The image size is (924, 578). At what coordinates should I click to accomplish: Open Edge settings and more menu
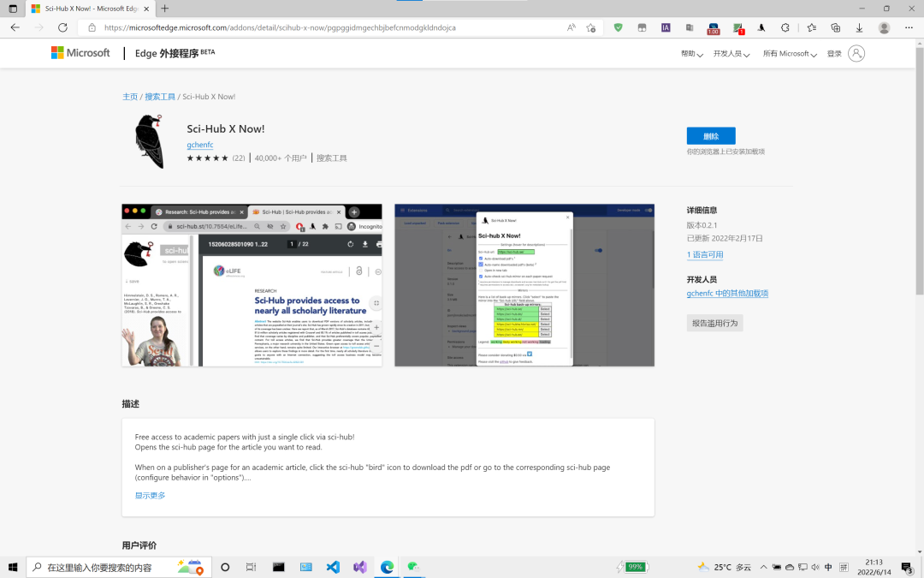(909, 27)
